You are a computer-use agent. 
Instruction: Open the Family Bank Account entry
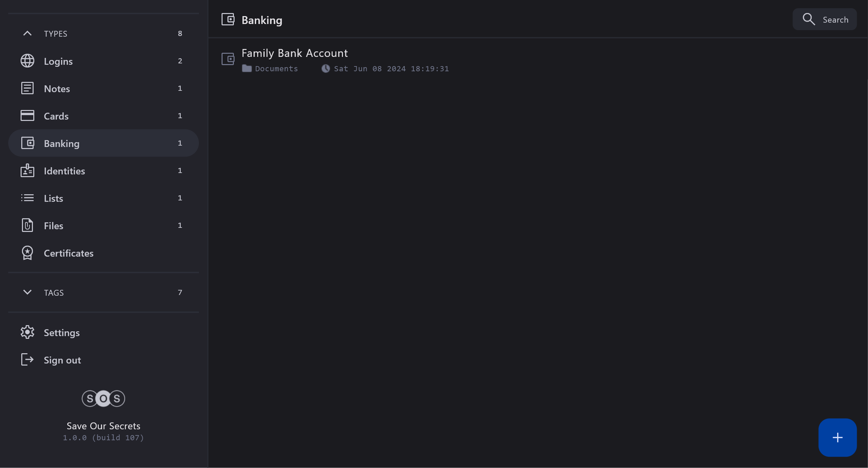(x=295, y=53)
